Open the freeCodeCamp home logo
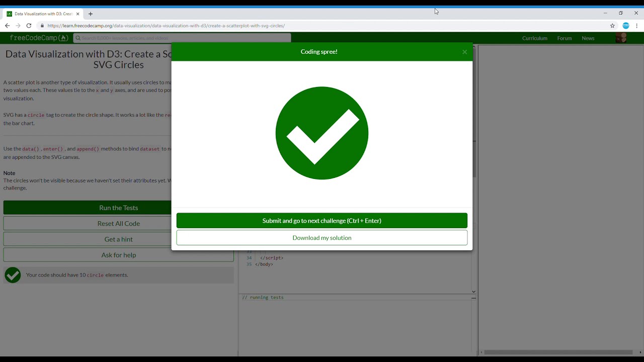The image size is (644, 362). pyautogui.click(x=39, y=38)
